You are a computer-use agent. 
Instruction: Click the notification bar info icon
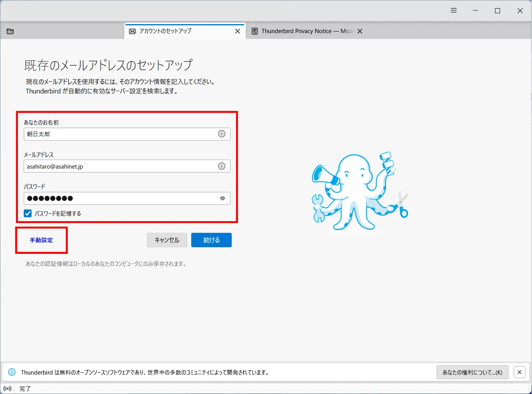coord(12,372)
